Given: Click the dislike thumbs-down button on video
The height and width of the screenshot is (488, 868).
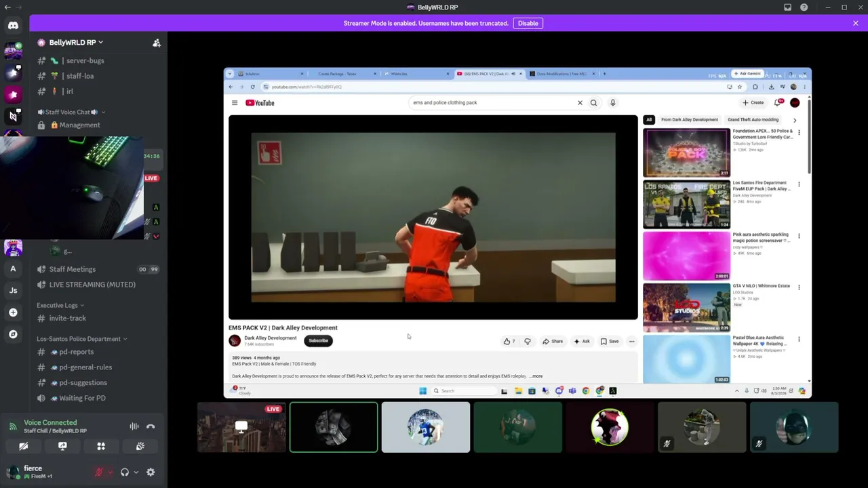Looking at the screenshot, I should click(527, 342).
